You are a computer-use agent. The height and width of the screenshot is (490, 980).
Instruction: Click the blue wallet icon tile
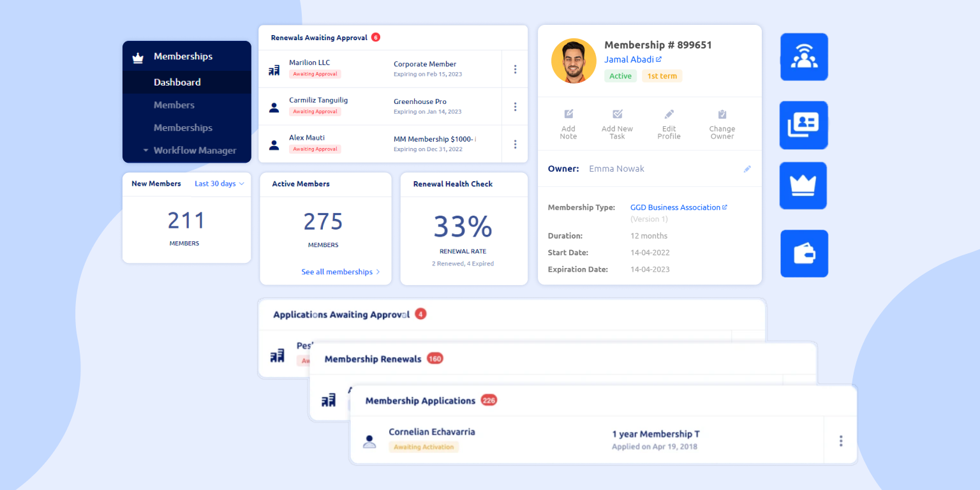tap(804, 254)
